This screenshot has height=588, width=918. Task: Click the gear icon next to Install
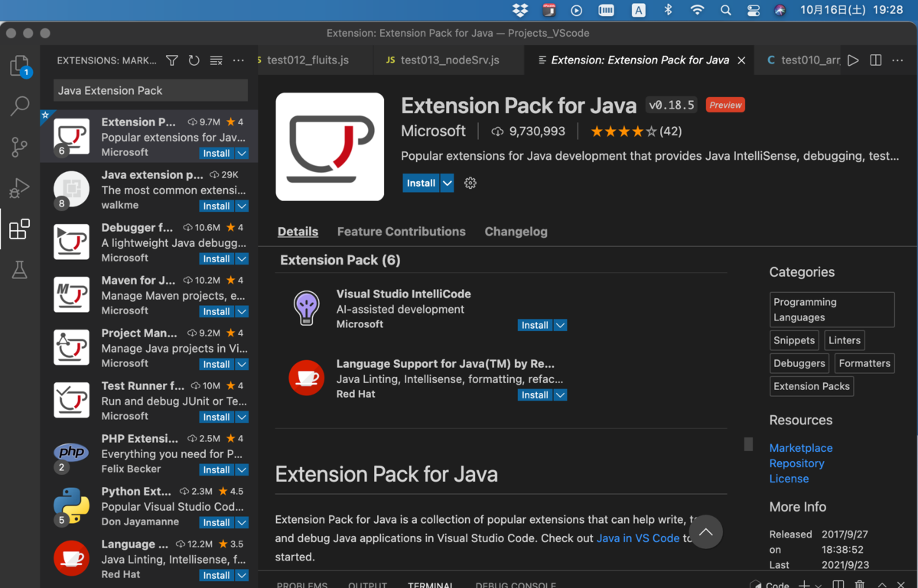tap(469, 183)
